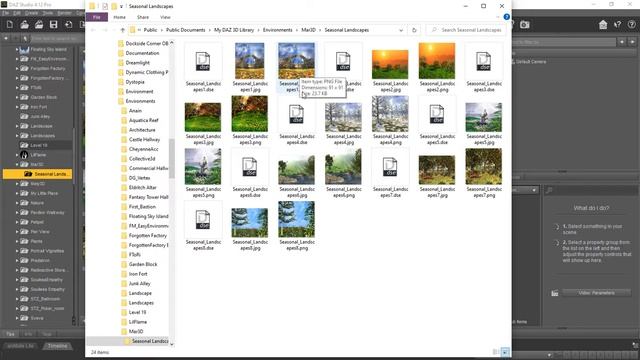Select file Seasonal_Landscapes1.dse
The width and height of the screenshot is (640, 360).
pos(203,67)
